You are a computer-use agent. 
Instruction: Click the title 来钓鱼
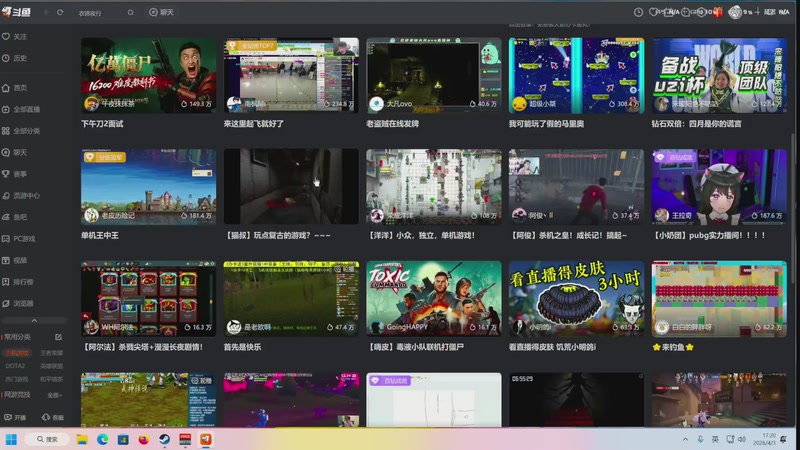(673, 347)
